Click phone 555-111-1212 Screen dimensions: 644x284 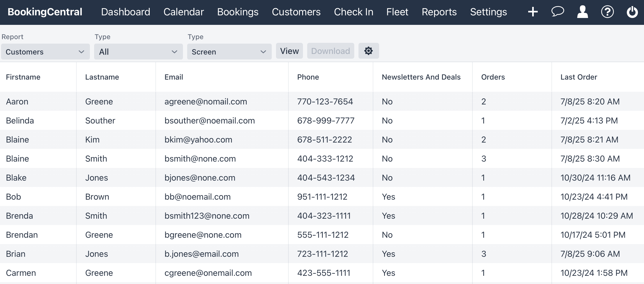coord(323,235)
